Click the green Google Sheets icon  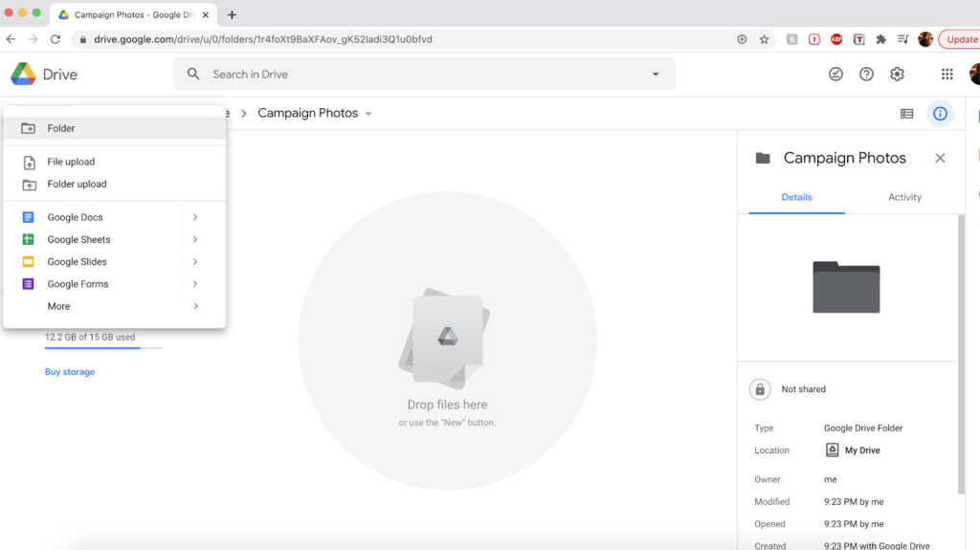point(28,239)
